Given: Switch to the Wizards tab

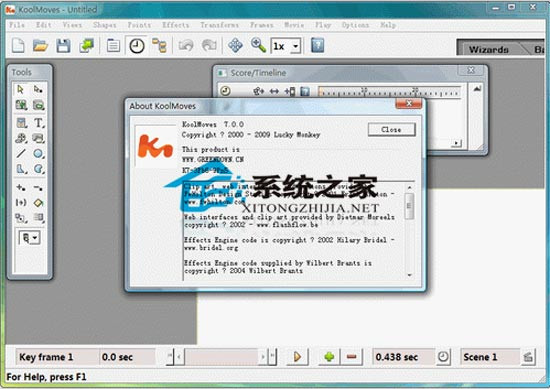Looking at the screenshot, I should [489, 49].
